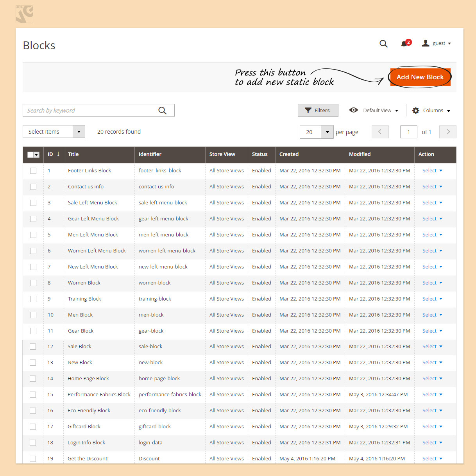Image resolution: width=476 pixels, height=476 pixels.
Task: Click the search icon inside keyword field
Action: click(x=162, y=111)
